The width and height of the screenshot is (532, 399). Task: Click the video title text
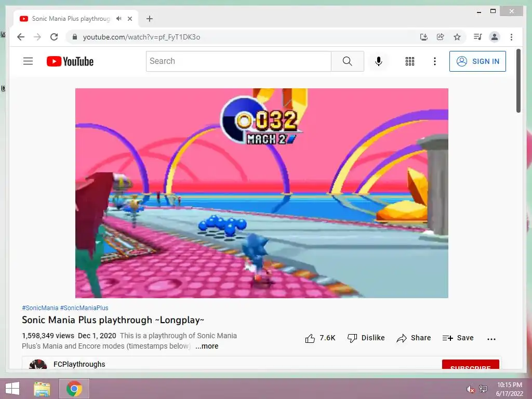[113, 320]
